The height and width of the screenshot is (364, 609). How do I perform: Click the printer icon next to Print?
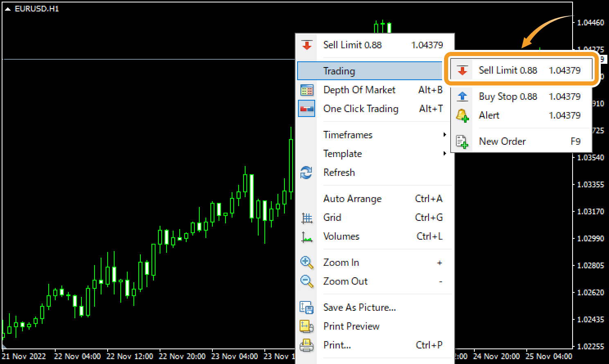307,345
